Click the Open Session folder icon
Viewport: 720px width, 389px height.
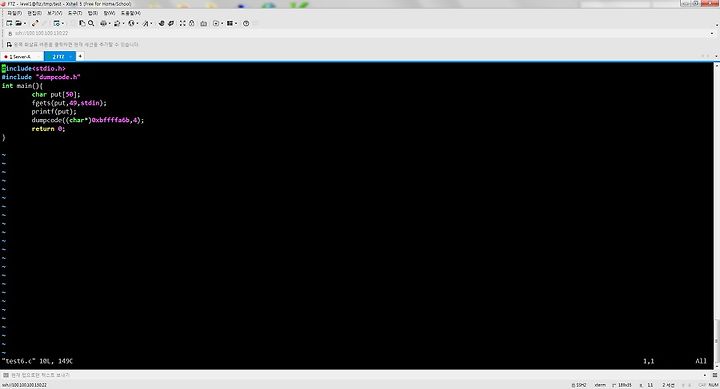coord(19,23)
